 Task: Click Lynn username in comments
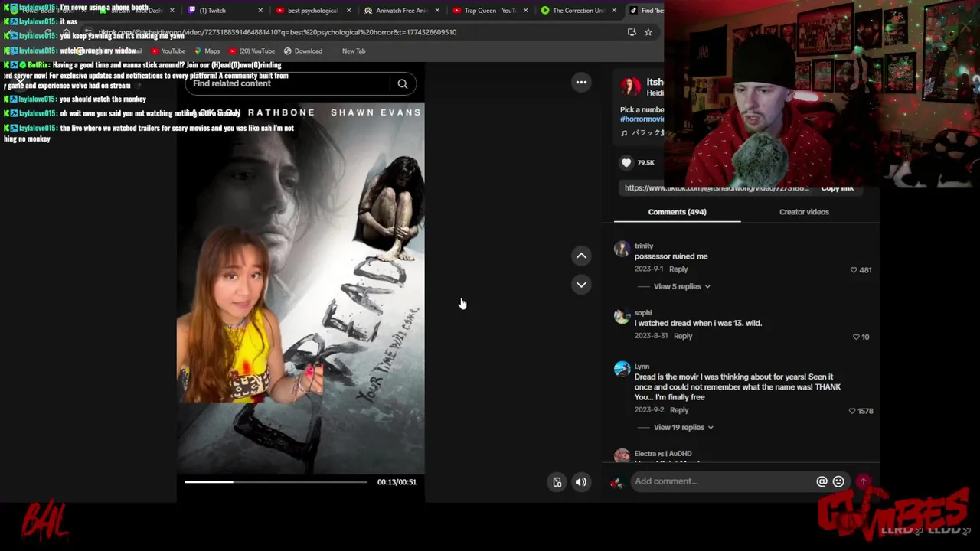(642, 367)
